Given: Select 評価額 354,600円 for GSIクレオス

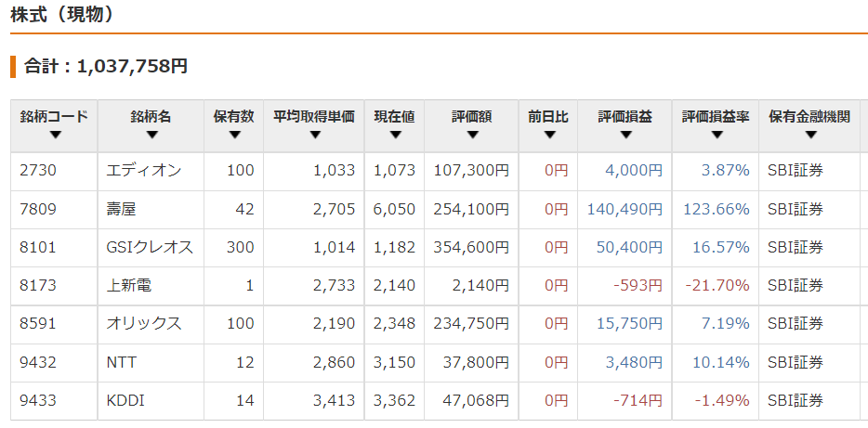Looking at the screenshot, I should coord(471,247).
